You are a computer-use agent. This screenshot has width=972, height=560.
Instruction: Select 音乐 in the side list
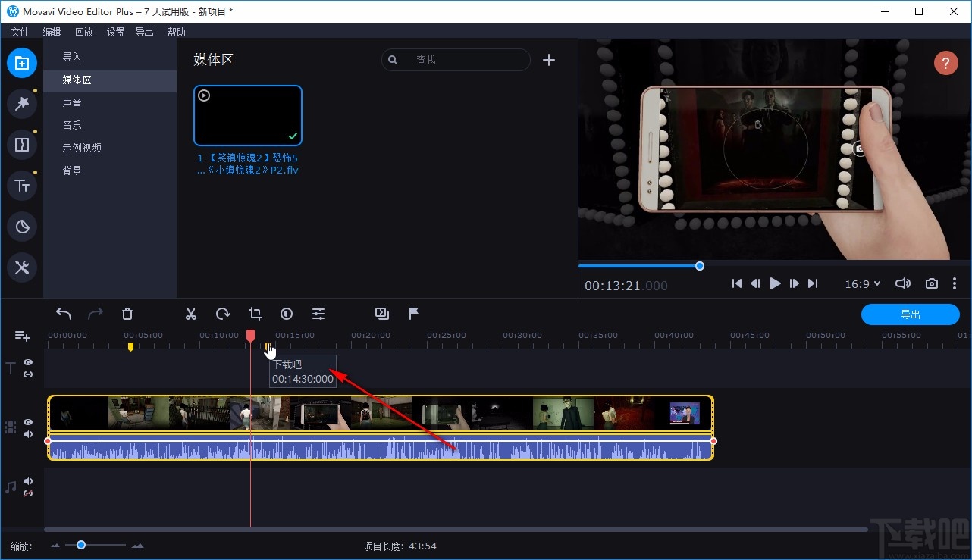pos(110,125)
